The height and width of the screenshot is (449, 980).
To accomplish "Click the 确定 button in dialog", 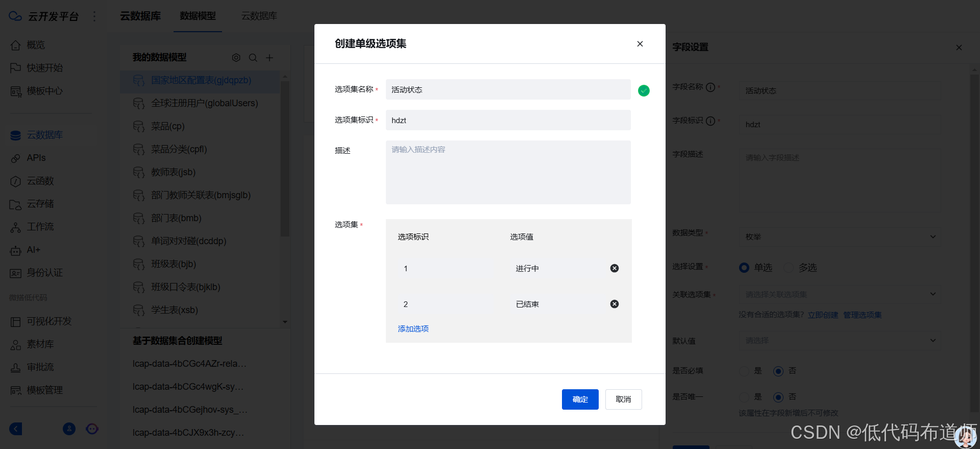I will tap(580, 399).
